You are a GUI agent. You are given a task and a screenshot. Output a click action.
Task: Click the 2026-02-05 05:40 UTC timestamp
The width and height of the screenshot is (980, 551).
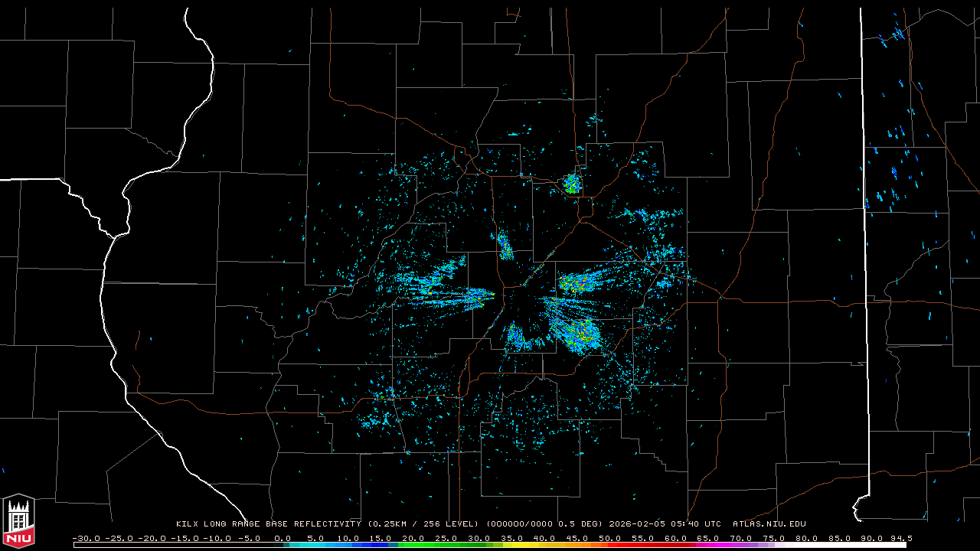coord(665,524)
